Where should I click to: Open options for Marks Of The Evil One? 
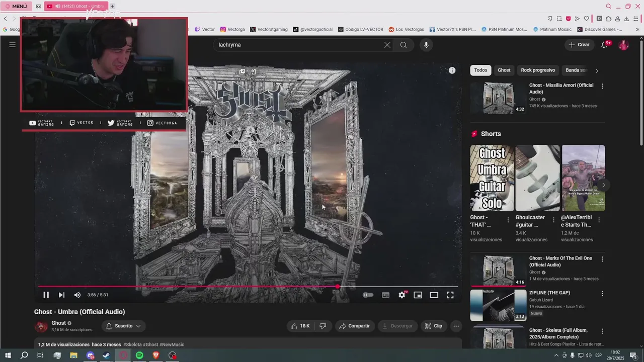[602, 259]
